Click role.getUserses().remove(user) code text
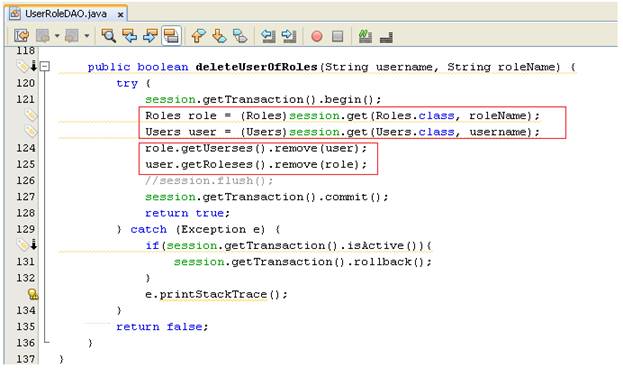 tap(256, 148)
